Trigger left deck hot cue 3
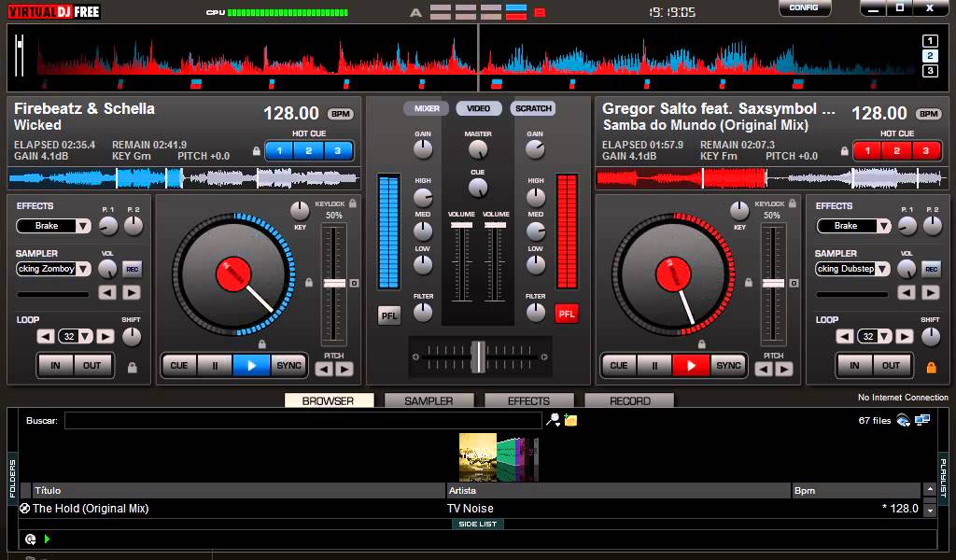Screen dimensions: 956x560 [337, 150]
